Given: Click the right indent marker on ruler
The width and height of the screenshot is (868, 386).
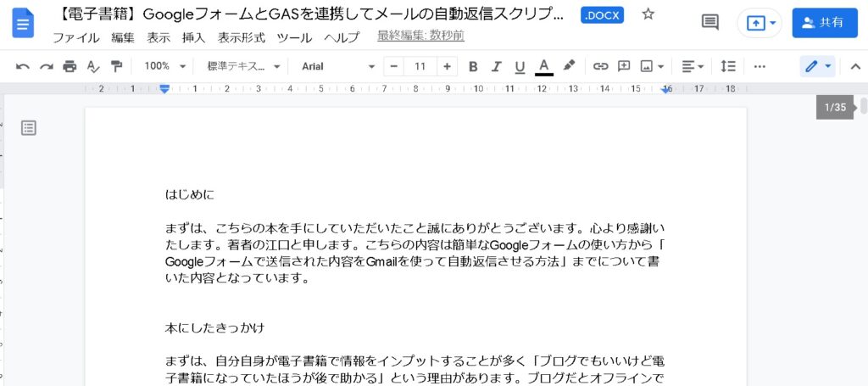Looking at the screenshot, I should pyautogui.click(x=667, y=89).
